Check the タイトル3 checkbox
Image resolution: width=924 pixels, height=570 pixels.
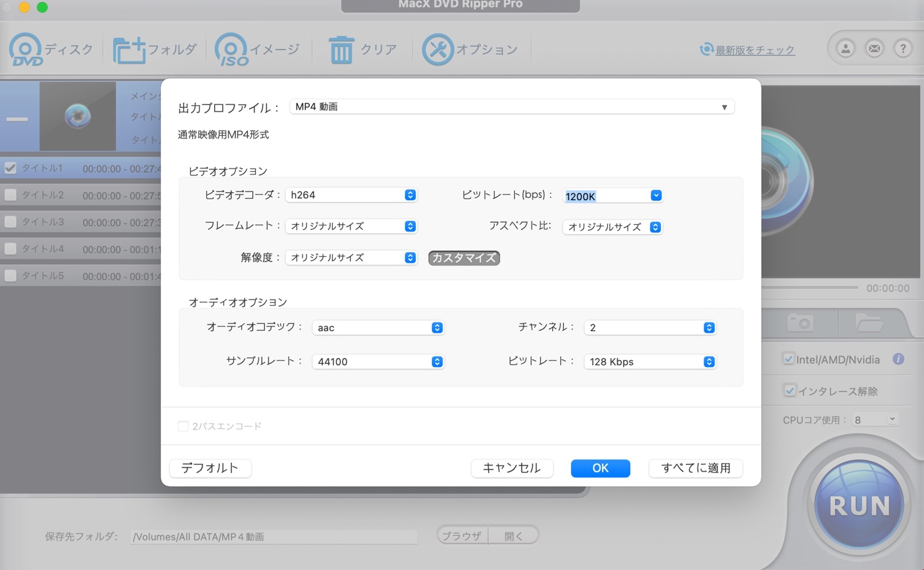click(10, 221)
